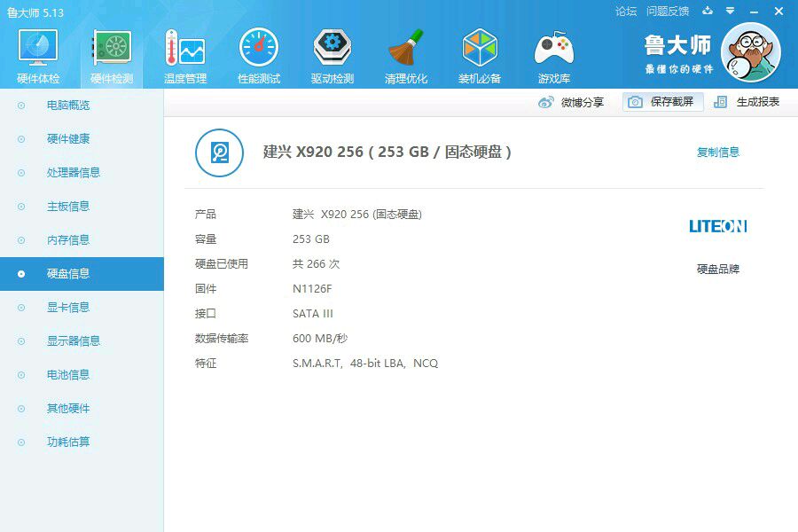Open the 装机必备 cube icon
The image size is (798, 532).
click(x=480, y=48)
